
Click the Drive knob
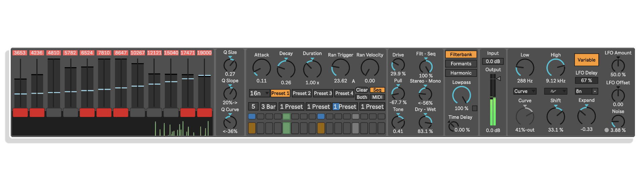click(x=398, y=65)
